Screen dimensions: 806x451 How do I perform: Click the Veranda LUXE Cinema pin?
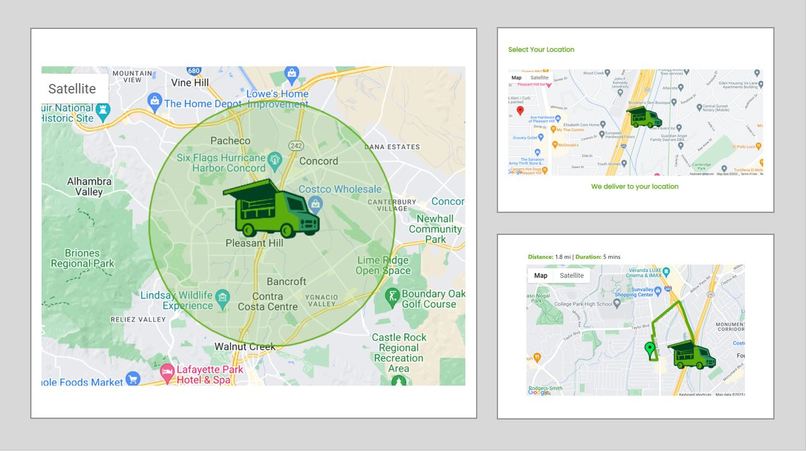tap(666, 272)
